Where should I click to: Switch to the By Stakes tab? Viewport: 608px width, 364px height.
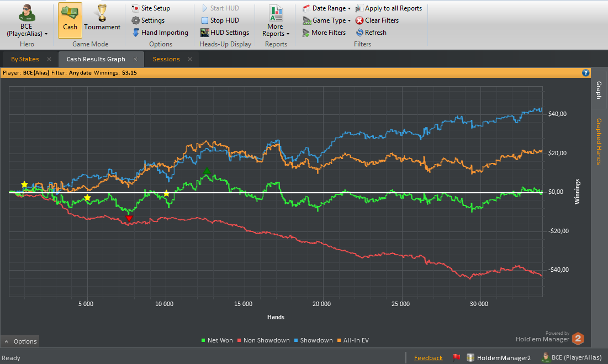click(25, 59)
